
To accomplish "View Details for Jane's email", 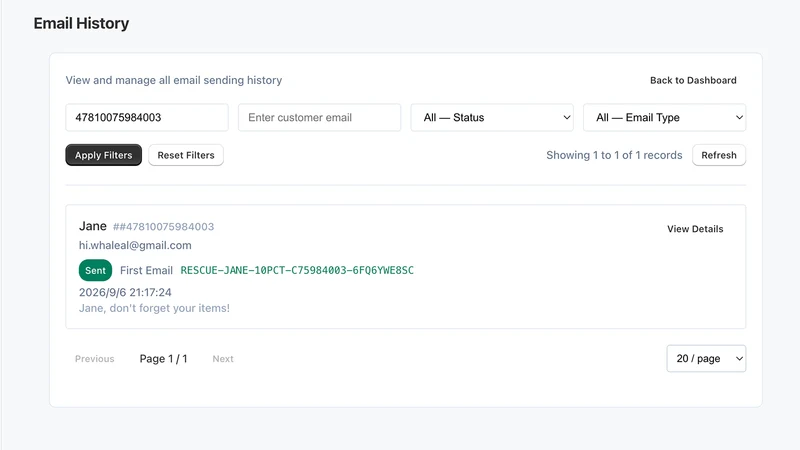I will click(x=695, y=229).
